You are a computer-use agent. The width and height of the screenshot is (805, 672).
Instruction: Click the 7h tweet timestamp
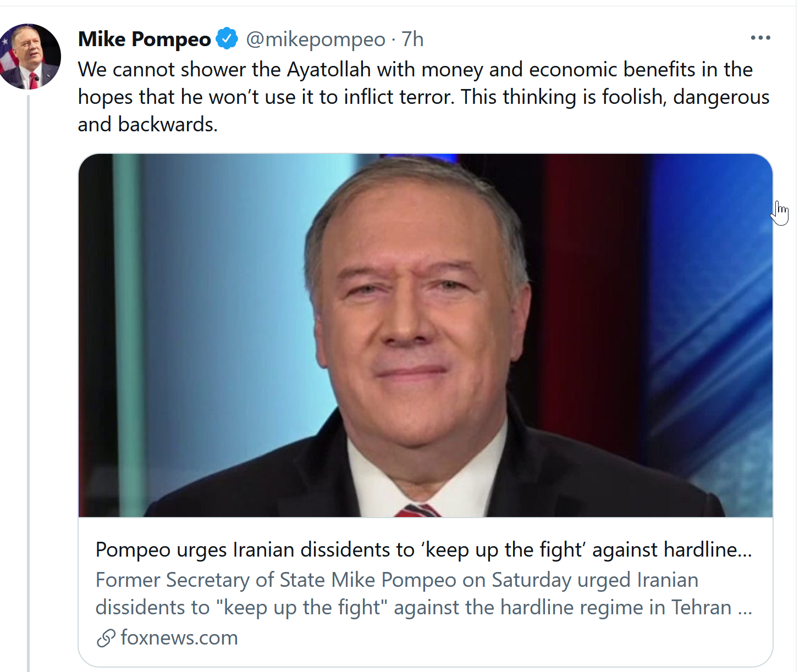(412, 40)
